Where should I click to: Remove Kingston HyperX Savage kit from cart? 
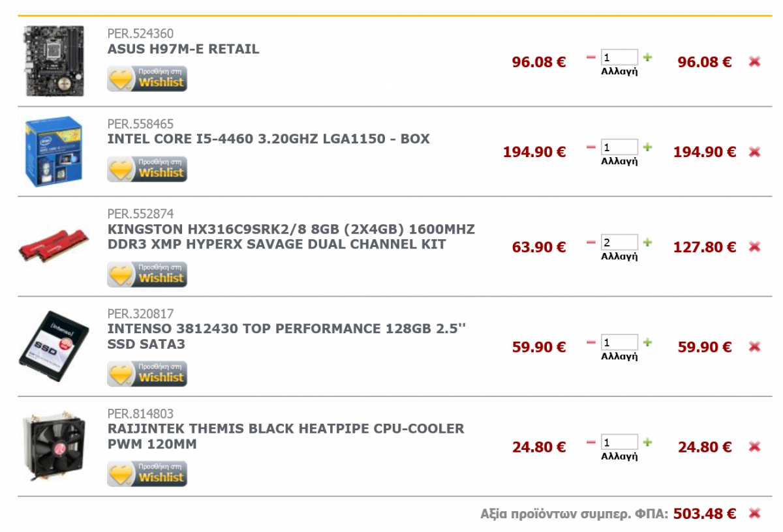coord(754,247)
